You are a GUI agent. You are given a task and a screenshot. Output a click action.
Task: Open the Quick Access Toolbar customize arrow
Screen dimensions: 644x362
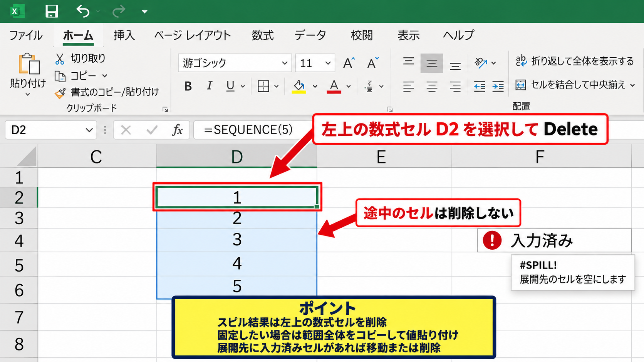tap(144, 12)
